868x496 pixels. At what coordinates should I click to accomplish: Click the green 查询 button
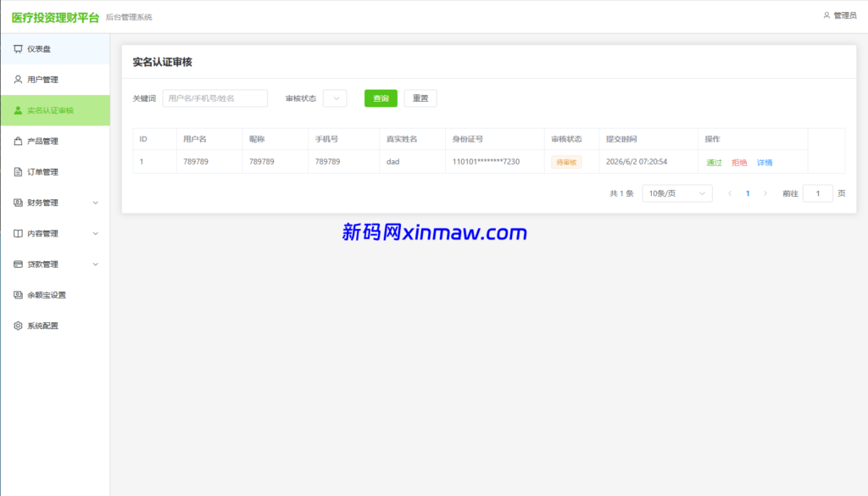tap(381, 98)
